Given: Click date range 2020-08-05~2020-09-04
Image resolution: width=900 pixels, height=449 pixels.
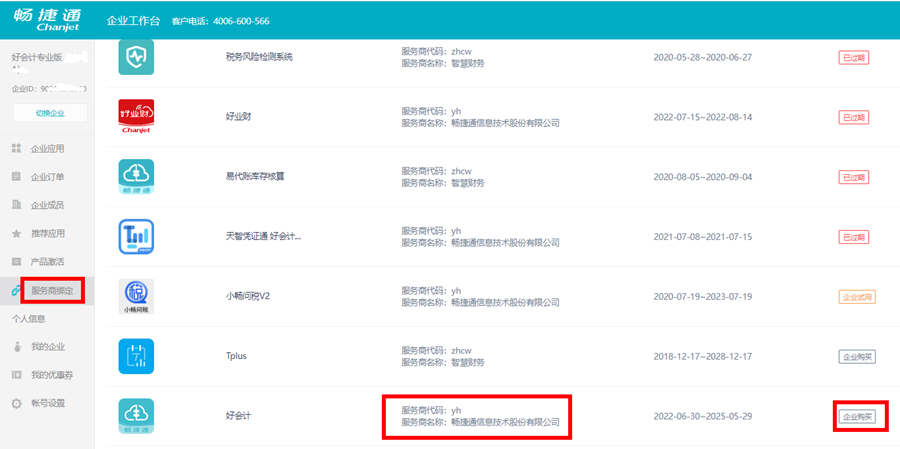Looking at the screenshot, I should (703, 177).
